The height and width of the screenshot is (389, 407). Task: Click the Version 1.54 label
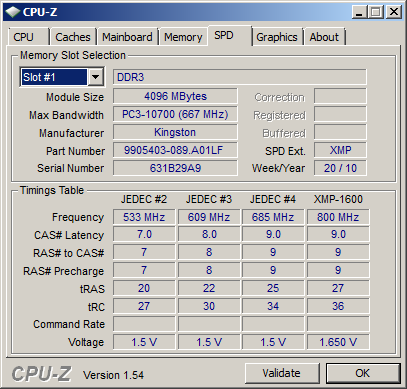[113, 375]
